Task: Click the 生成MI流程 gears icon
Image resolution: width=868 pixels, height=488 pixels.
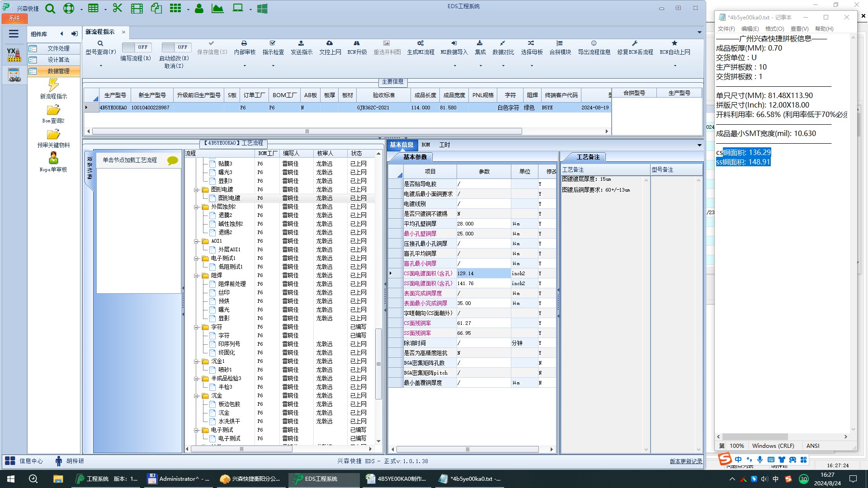Action: pos(420,43)
